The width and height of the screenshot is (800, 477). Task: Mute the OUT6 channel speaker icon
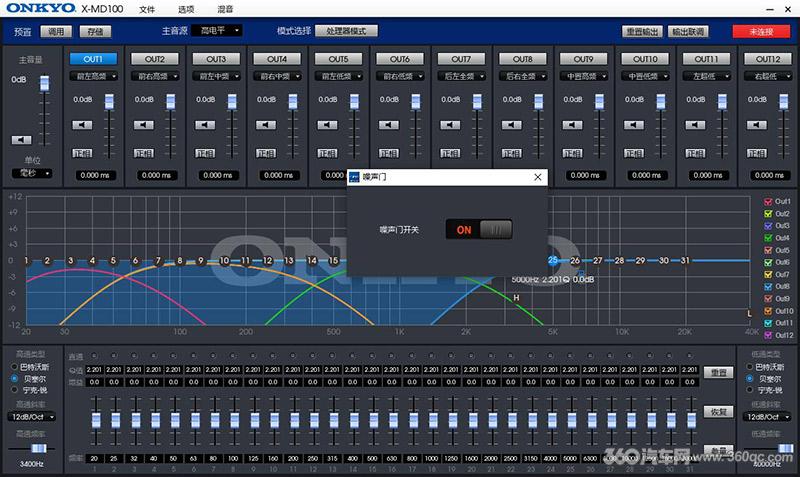[388, 125]
